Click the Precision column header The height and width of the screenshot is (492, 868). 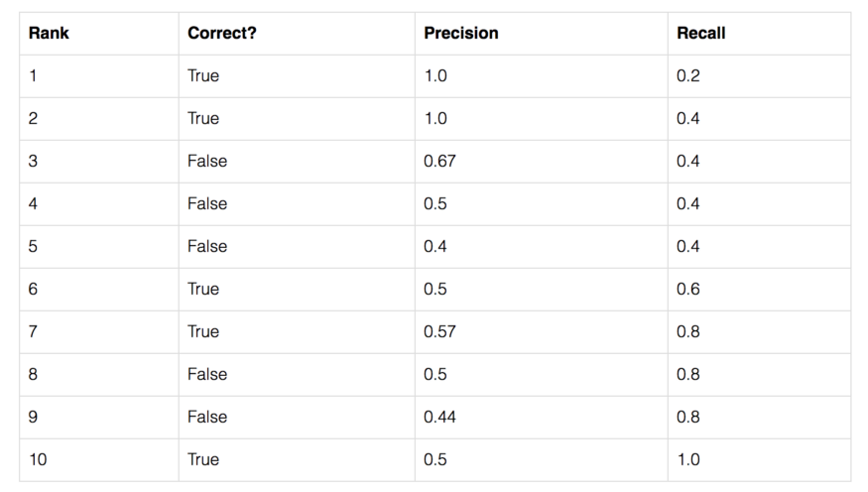[460, 33]
